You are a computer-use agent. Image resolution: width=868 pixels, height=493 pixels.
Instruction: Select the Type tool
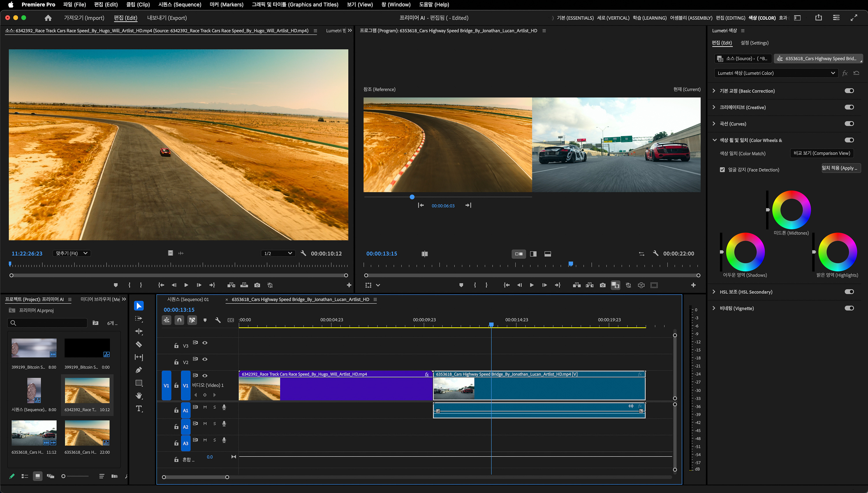coord(139,408)
